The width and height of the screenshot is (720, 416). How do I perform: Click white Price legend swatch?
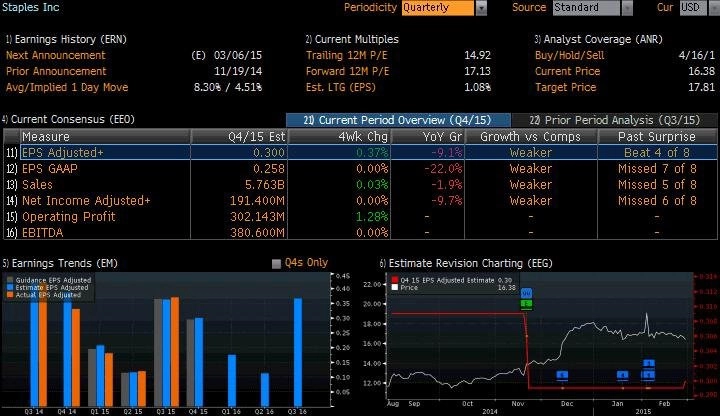click(395, 287)
